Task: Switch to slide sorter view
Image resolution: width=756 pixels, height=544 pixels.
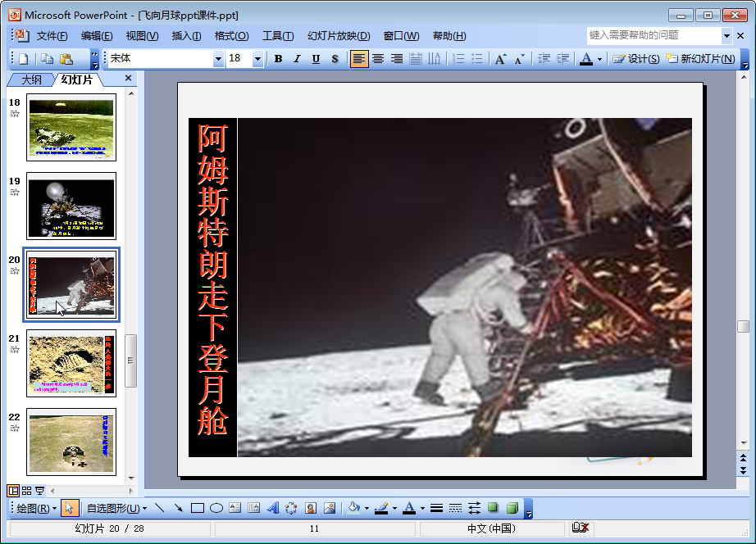Action: [26, 491]
